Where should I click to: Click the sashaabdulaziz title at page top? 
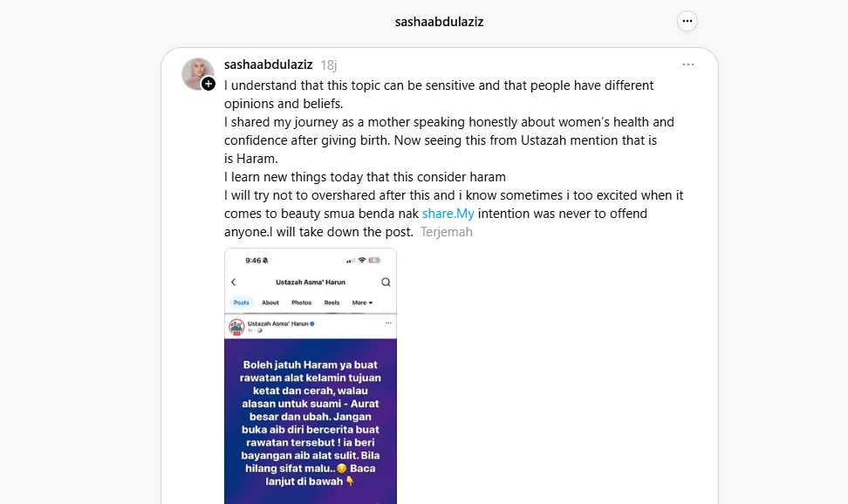439,22
